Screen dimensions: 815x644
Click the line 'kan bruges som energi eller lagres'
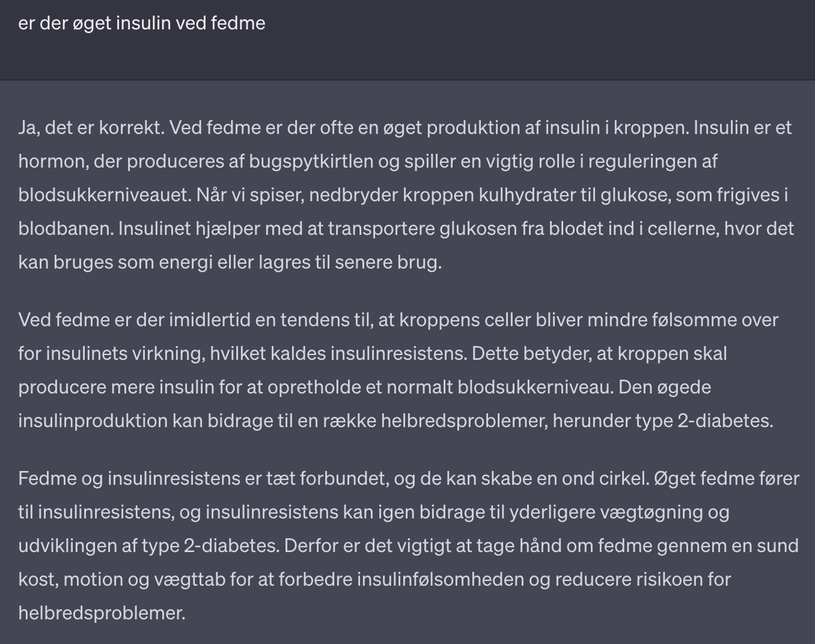point(230,263)
